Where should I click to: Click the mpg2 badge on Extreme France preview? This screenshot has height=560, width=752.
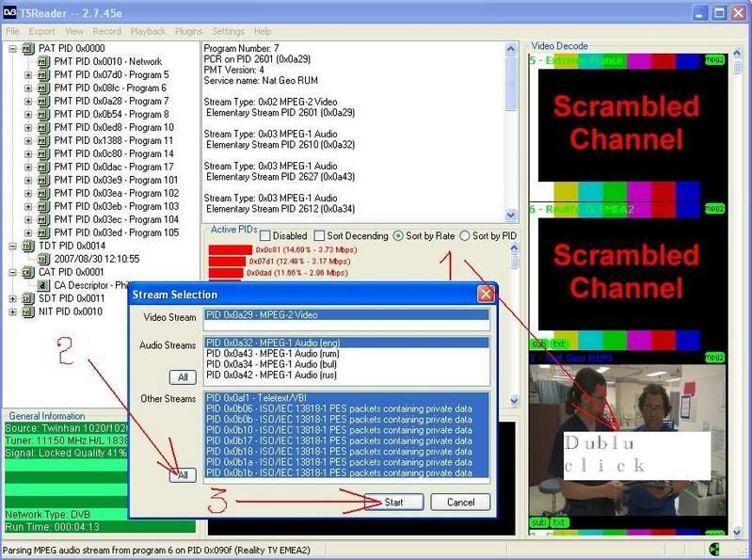click(x=715, y=59)
